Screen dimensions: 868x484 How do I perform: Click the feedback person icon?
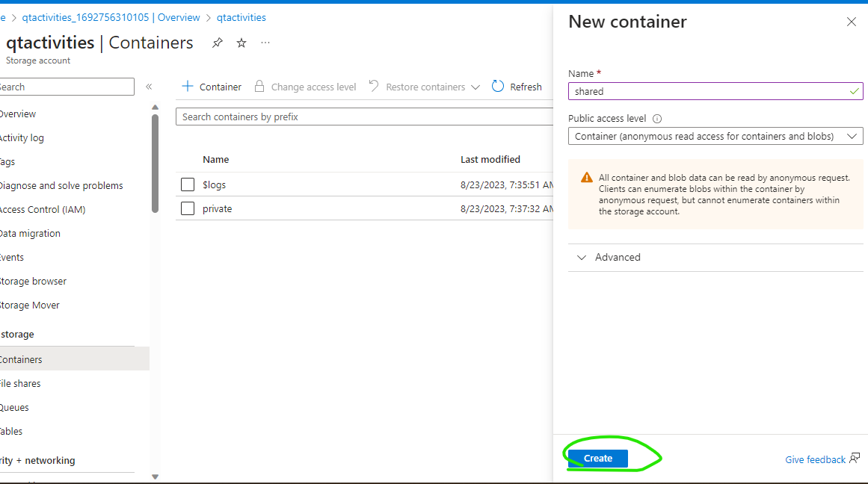point(855,458)
